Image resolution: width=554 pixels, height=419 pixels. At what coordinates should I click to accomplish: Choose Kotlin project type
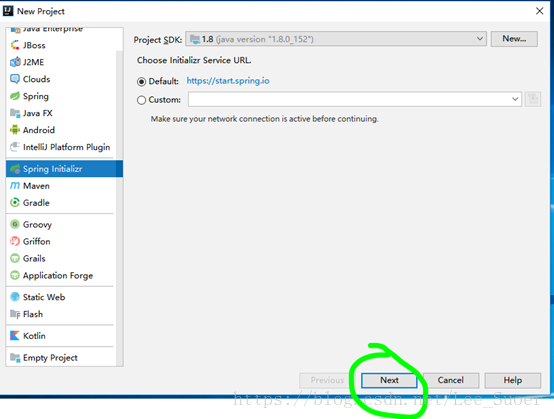coord(61,336)
